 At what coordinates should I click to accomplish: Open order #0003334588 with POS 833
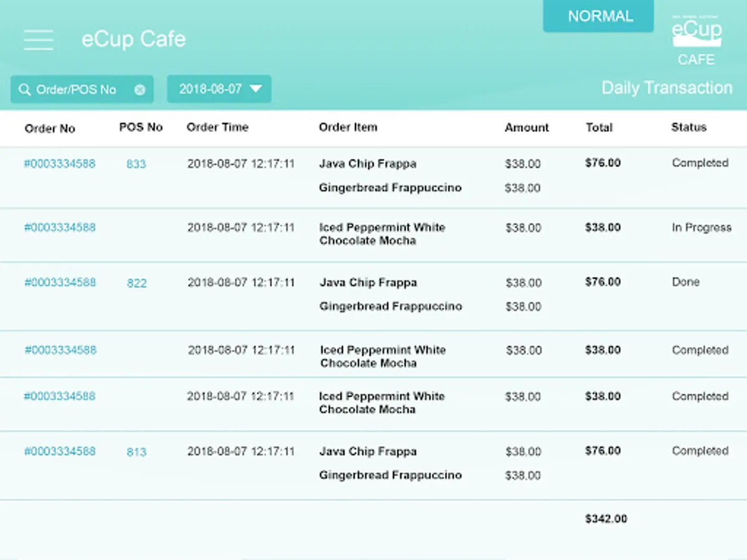[60, 164]
